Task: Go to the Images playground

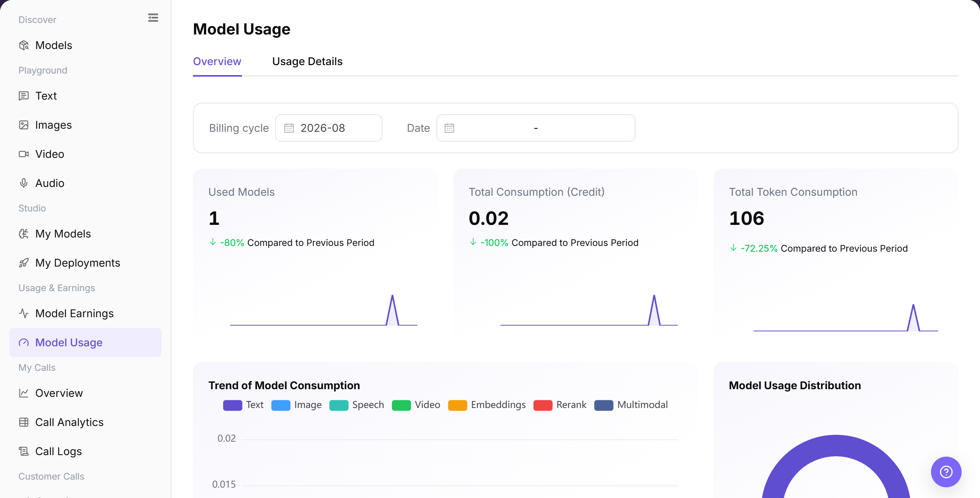Action: pyautogui.click(x=85, y=125)
